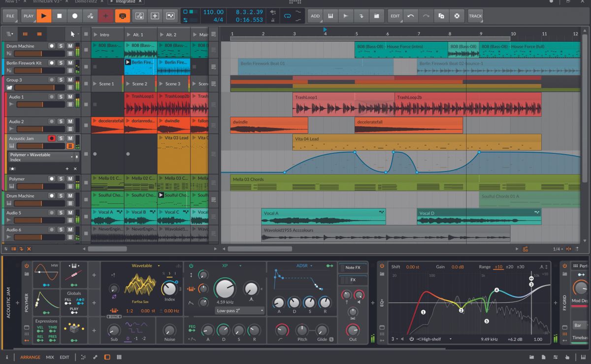Open the FILE menu

click(x=9, y=16)
